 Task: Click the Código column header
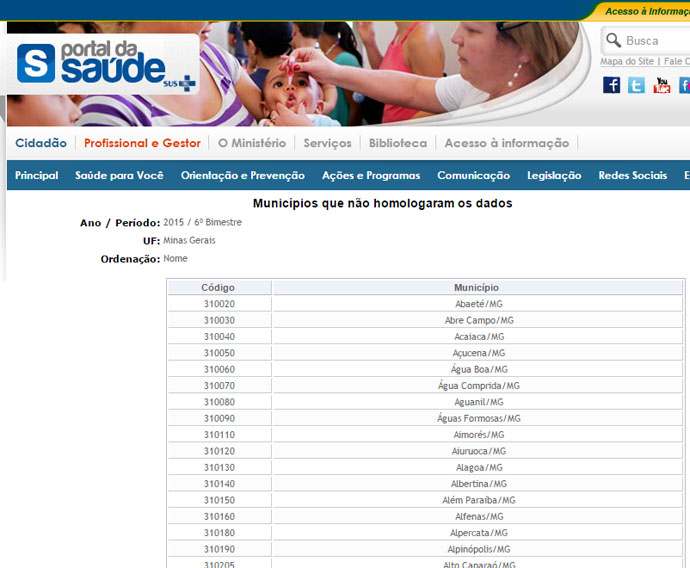tap(218, 287)
